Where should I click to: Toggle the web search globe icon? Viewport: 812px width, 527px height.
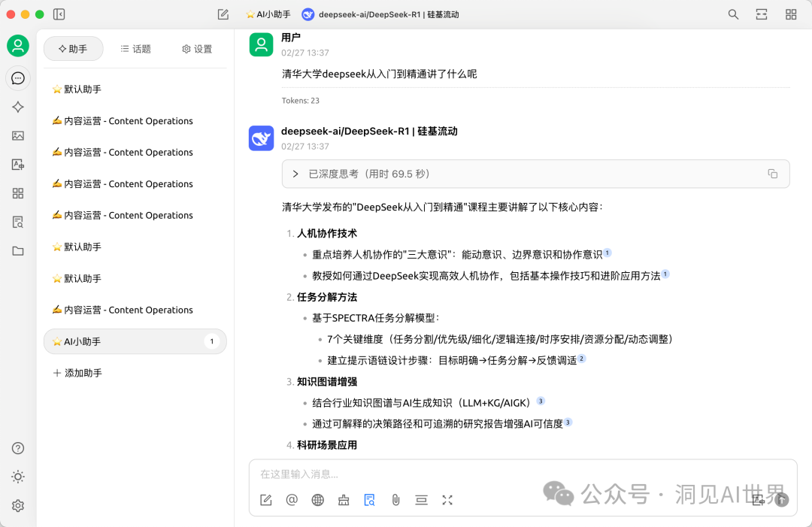(317, 500)
